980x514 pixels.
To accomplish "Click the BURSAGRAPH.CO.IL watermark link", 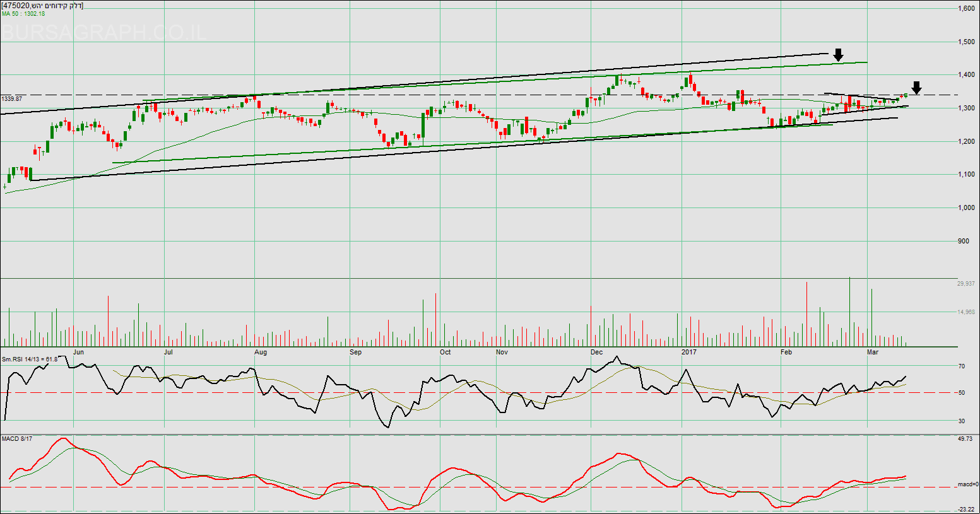I will (x=103, y=32).
